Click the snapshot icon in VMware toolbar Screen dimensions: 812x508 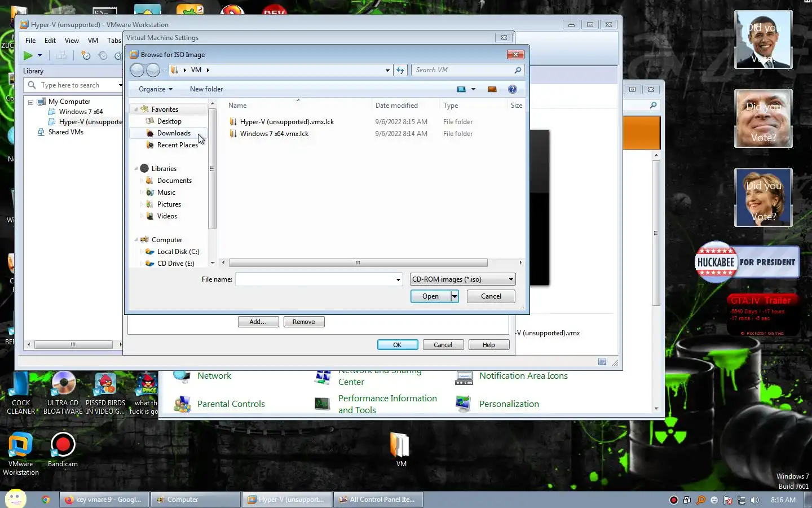86,55
